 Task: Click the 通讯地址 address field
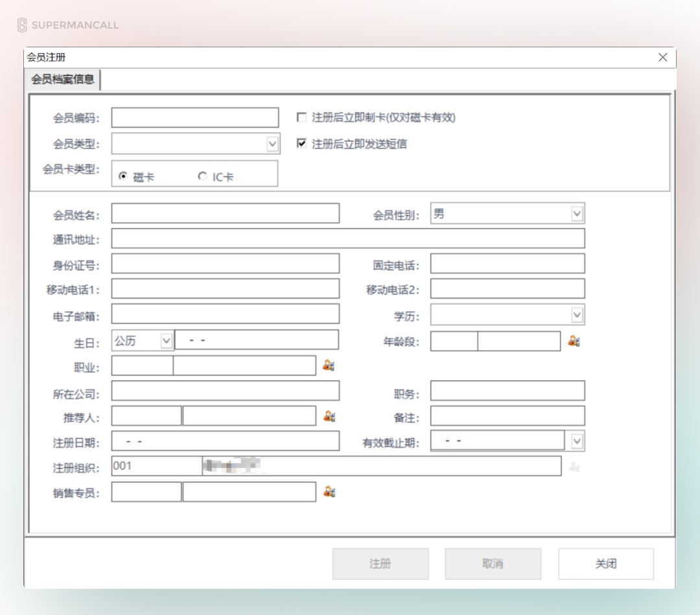(347, 238)
